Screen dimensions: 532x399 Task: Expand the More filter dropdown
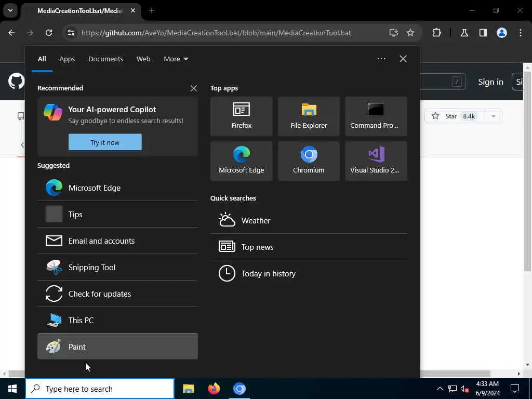coord(176,59)
